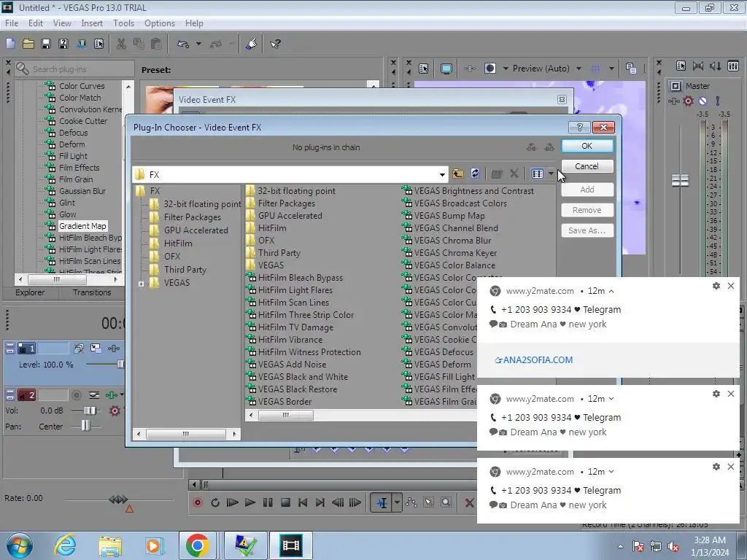Adjust track 2 Pan slider
747x560 pixels.
[85, 426]
